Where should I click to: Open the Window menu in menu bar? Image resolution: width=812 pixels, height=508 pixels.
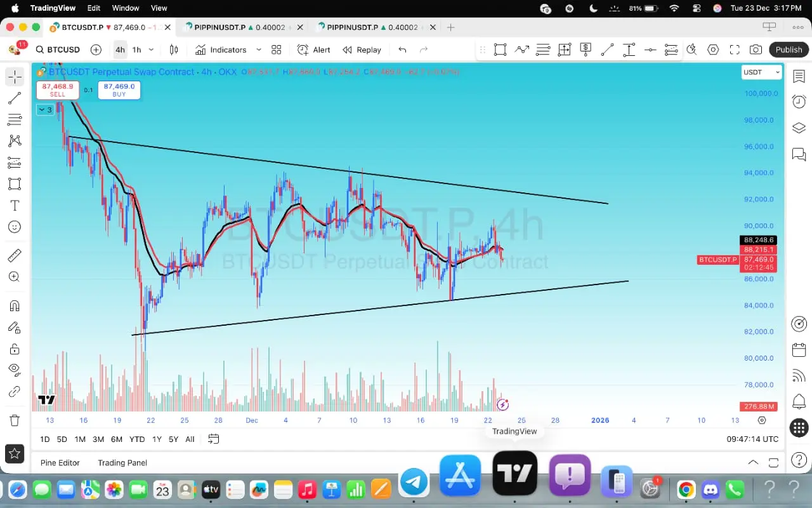pos(126,8)
